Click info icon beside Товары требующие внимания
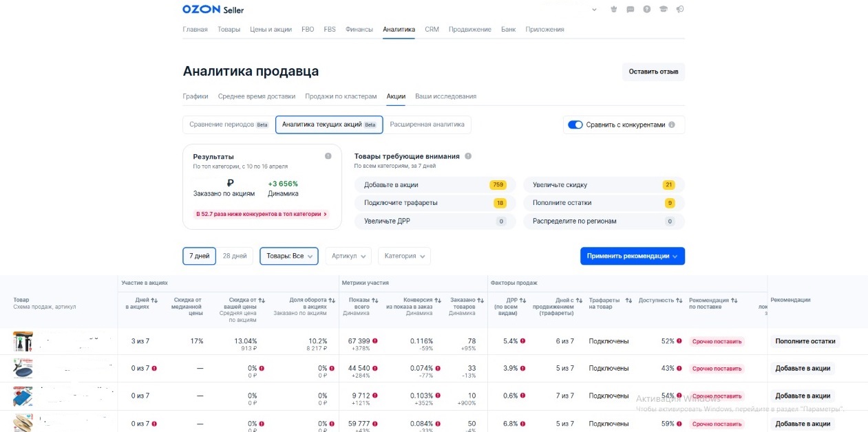 coord(468,156)
